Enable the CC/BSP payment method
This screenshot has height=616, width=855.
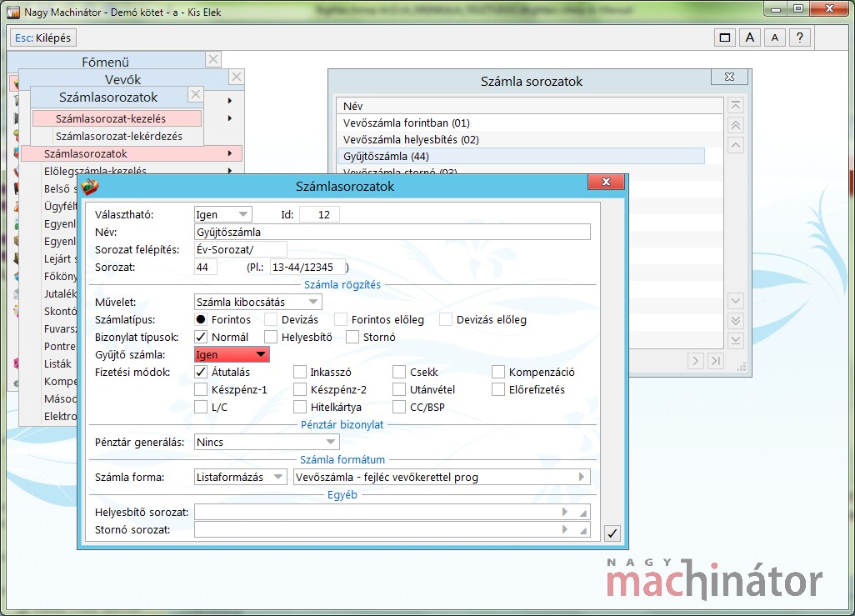399,407
